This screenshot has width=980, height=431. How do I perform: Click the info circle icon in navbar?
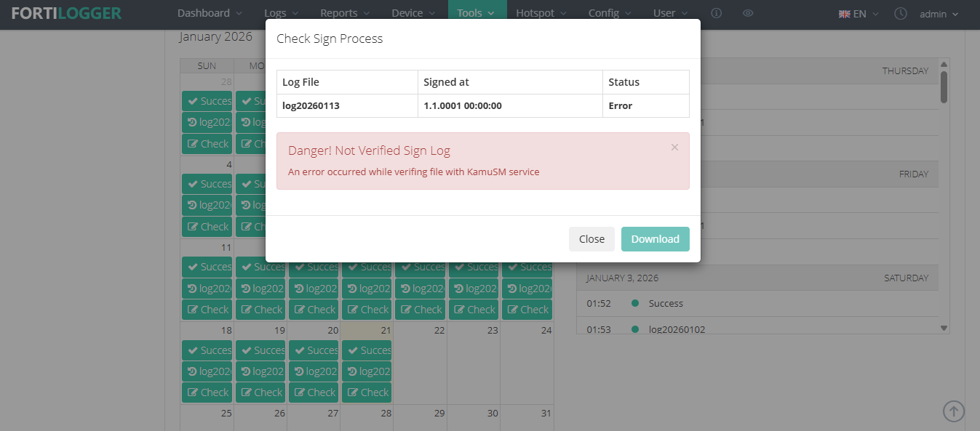click(x=716, y=14)
